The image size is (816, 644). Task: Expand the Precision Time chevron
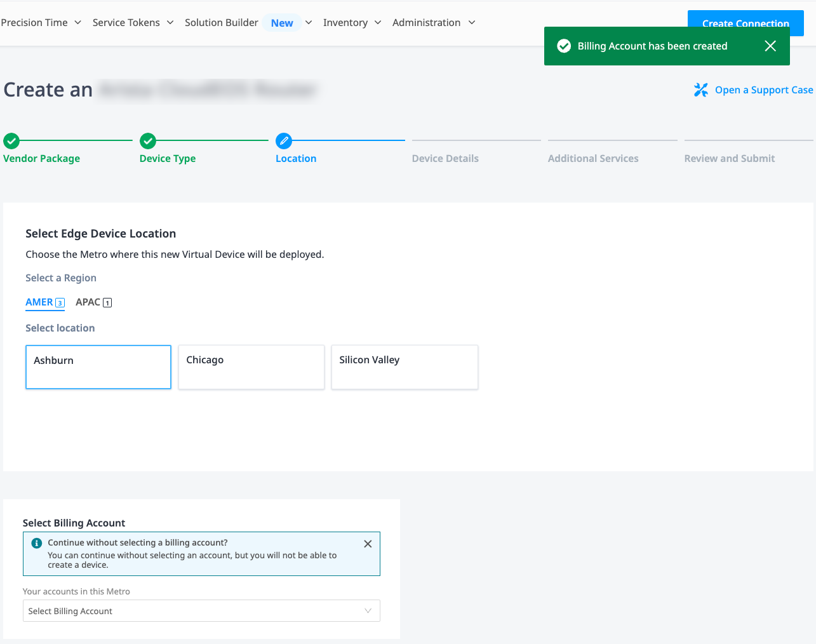pos(77,22)
